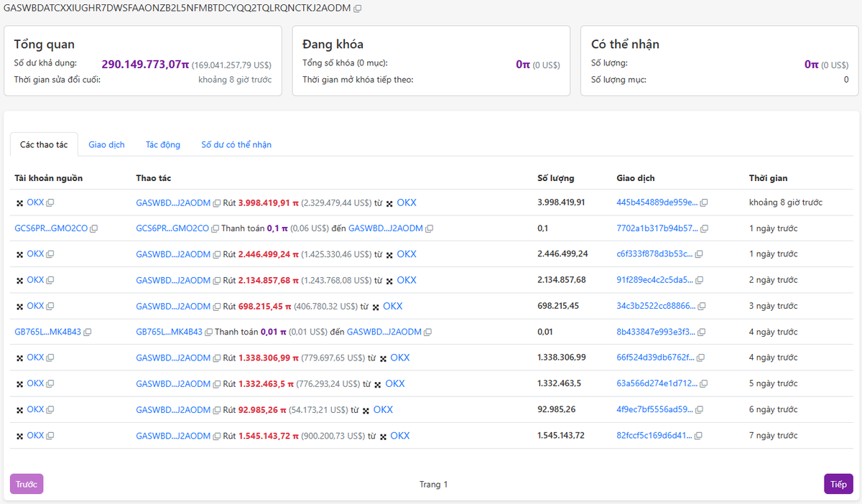862x504 pixels.
Task: Copy GB765L...MK4B43 in the source account column
Action: pyautogui.click(x=88, y=332)
